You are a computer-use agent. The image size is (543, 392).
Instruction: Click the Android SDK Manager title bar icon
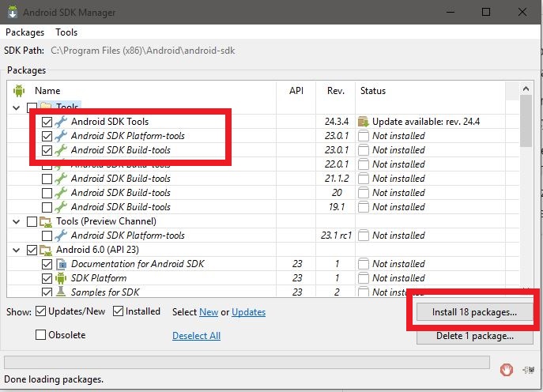point(13,12)
